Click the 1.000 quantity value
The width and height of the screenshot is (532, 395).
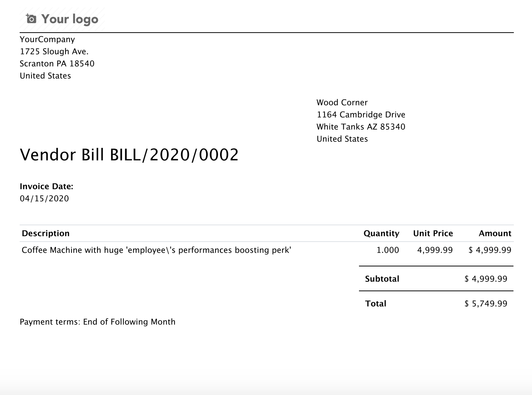click(388, 250)
